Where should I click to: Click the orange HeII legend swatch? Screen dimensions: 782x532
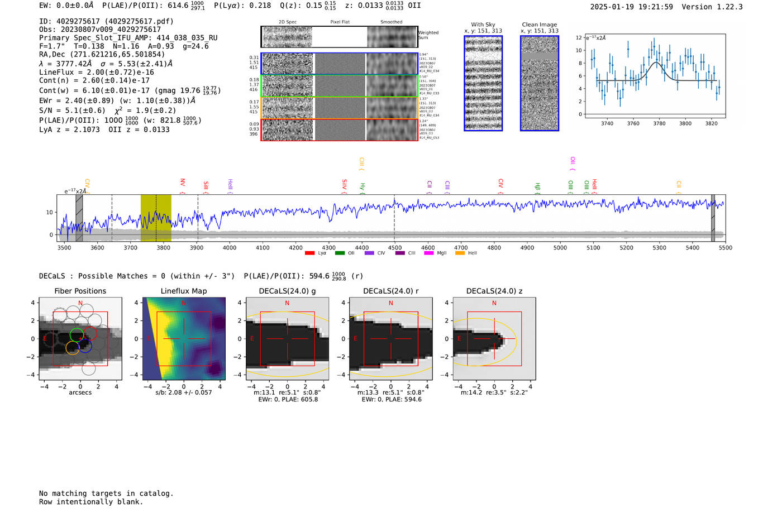point(460,253)
